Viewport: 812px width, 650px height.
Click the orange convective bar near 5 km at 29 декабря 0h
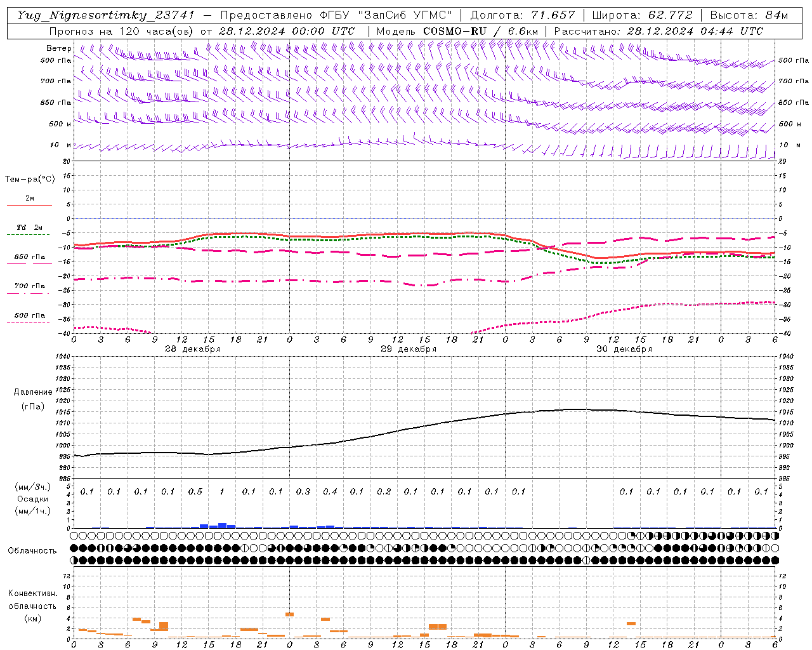tap(289, 614)
